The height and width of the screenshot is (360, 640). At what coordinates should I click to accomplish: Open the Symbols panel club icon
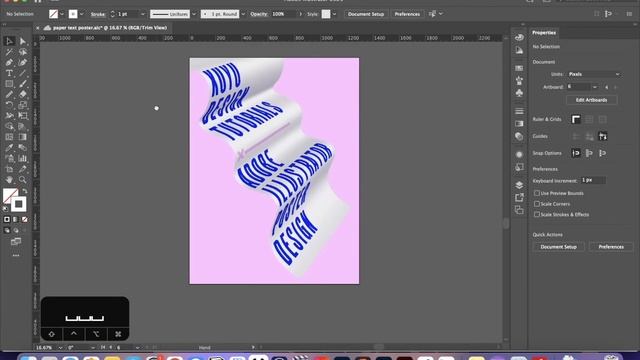[519, 93]
